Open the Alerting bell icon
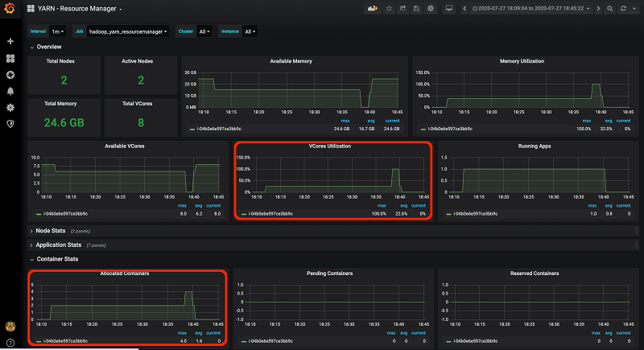The image size is (644, 350). 10,91
